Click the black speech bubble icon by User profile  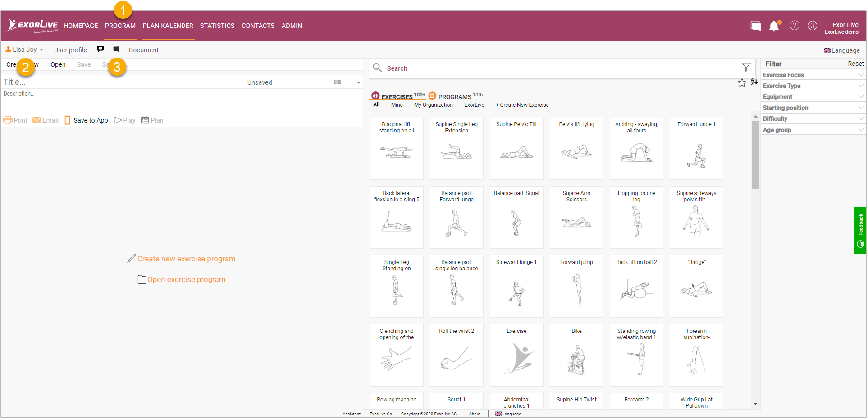pos(100,49)
